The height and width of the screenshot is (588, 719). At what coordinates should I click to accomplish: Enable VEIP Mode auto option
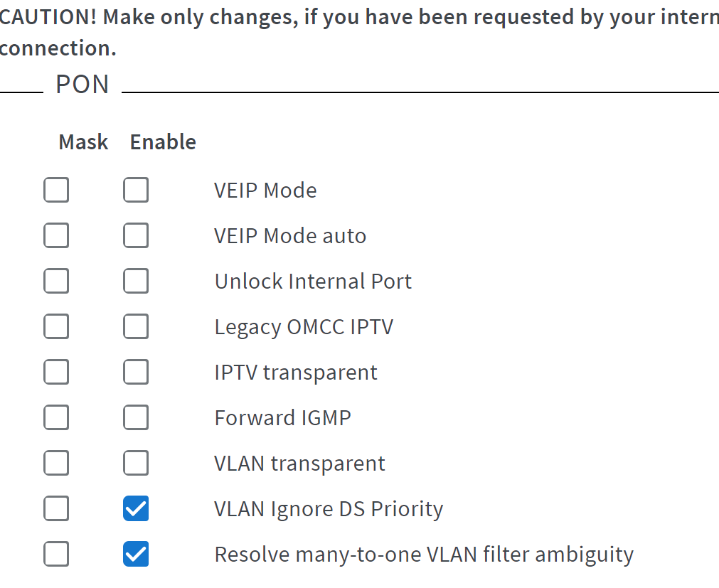coord(136,235)
